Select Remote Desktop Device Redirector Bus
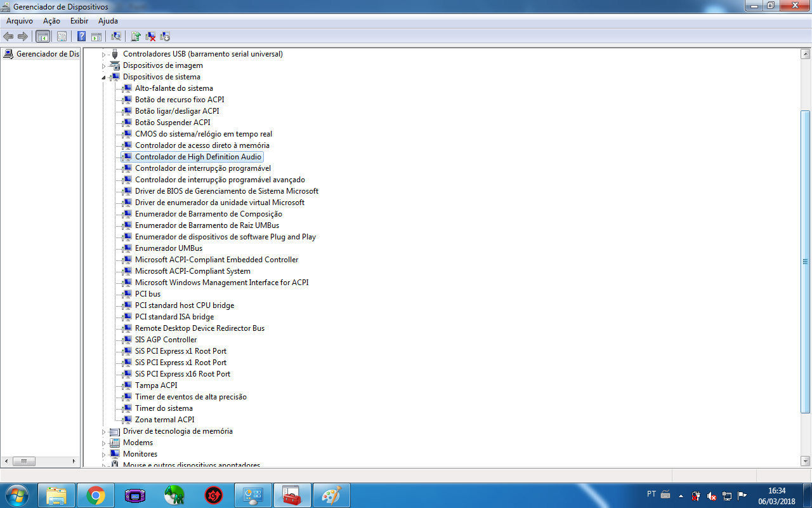Image resolution: width=812 pixels, height=508 pixels. 200,328
